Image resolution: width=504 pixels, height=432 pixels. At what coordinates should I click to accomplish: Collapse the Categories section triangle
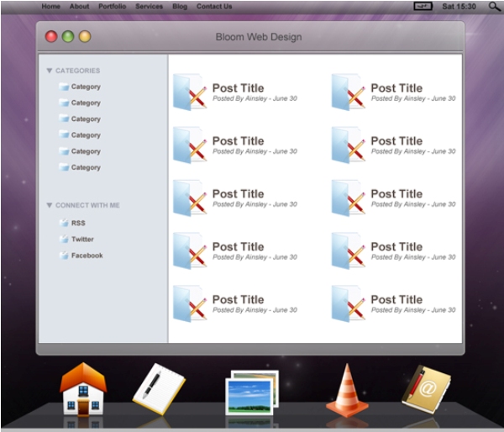coord(50,71)
